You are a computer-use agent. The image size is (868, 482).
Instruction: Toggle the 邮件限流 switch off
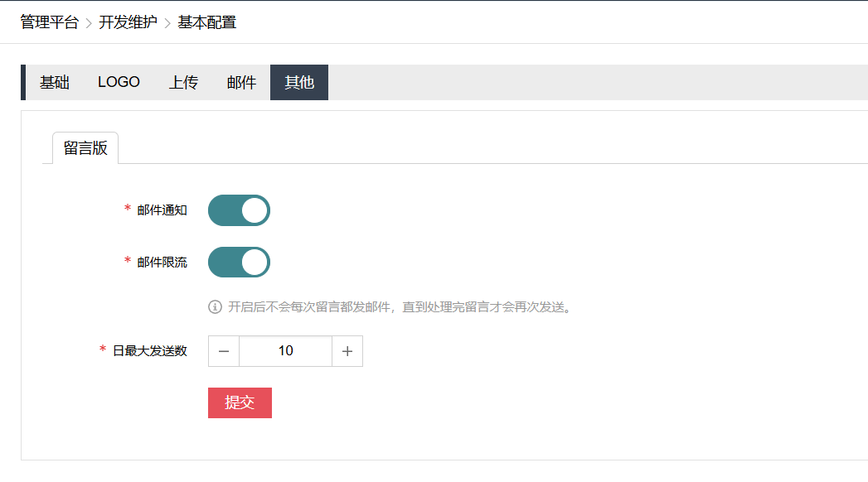[x=239, y=262]
